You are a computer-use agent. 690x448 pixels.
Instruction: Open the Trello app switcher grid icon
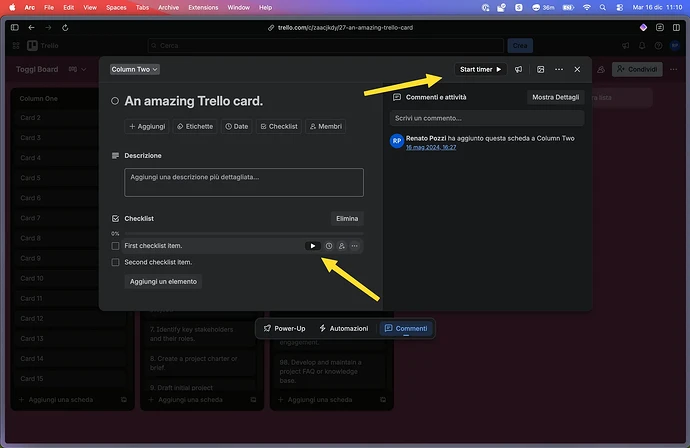pyautogui.click(x=16, y=46)
